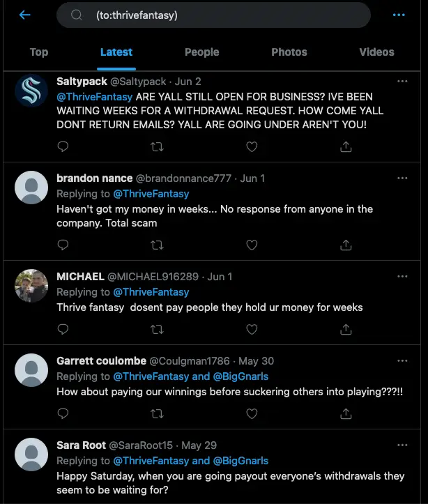Reply to Saltypack's tweet
The image size is (428, 504).
(x=63, y=146)
